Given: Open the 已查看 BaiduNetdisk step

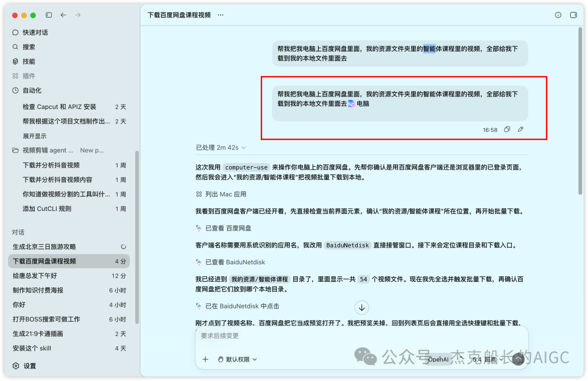Looking at the screenshot, I should coord(230,262).
